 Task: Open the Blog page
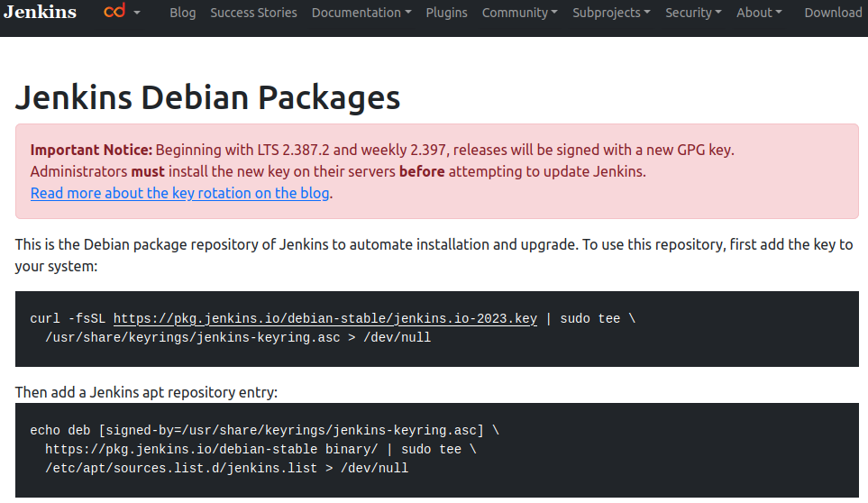click(183, 13)
